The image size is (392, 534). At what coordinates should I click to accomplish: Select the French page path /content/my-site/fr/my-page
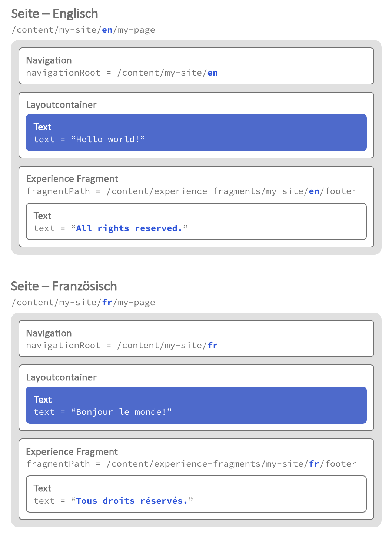(83, 303)
